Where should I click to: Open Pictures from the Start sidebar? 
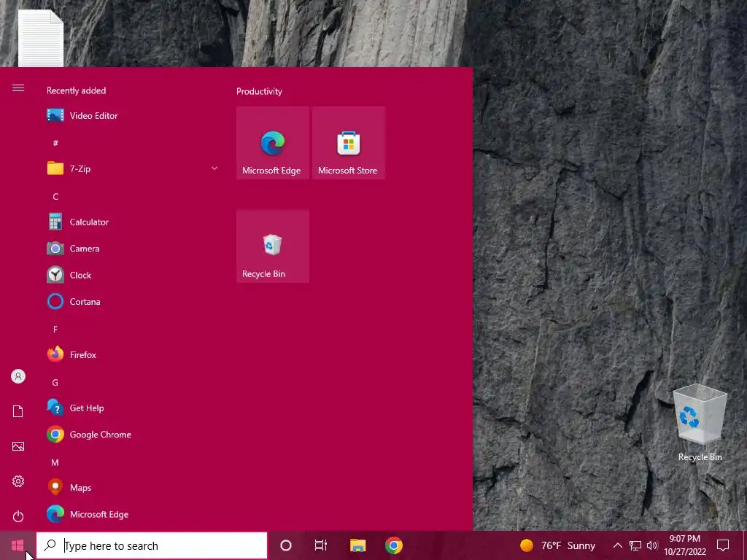tap(18, 446)
